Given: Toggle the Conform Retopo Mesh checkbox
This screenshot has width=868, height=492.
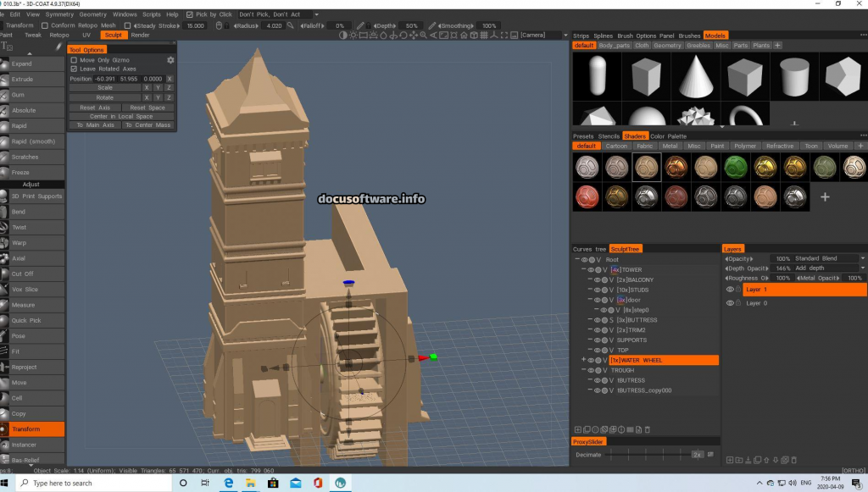Looking at the screenshot, I should (x=45, y=25).
